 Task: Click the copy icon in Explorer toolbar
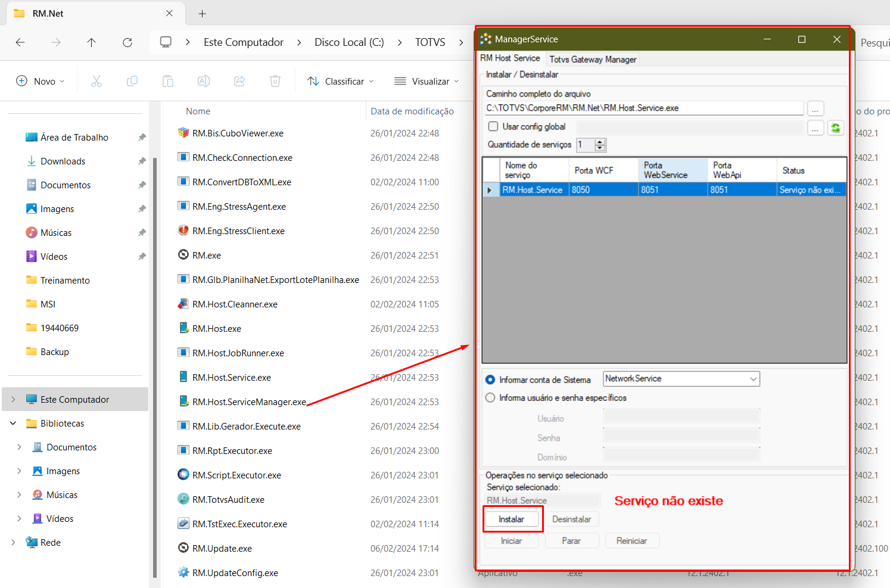132,81
